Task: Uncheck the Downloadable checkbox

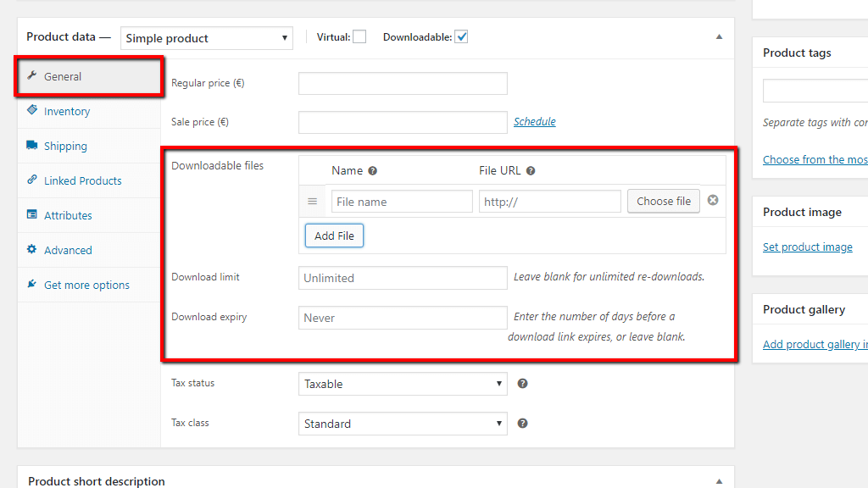Action: click(x=461, y=37)
